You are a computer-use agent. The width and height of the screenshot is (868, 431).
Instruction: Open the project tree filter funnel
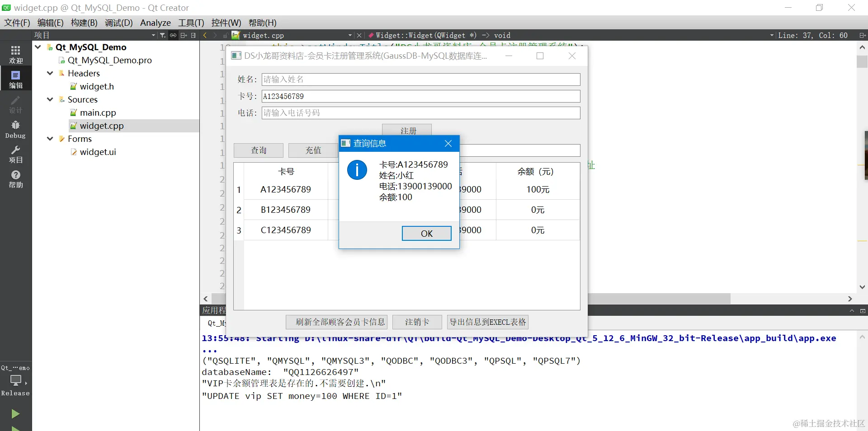click(163, 35)
